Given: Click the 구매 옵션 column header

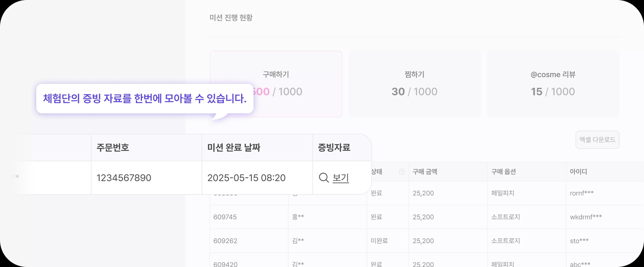Looking at the screenshot, I should (x=503, y=172).
